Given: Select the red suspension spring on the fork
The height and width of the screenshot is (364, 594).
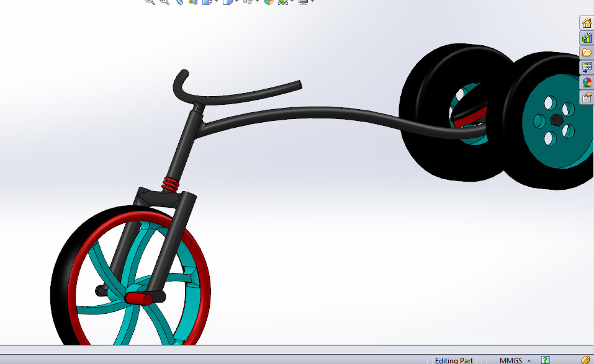Looking at the screenshot, I should point(171,184).
